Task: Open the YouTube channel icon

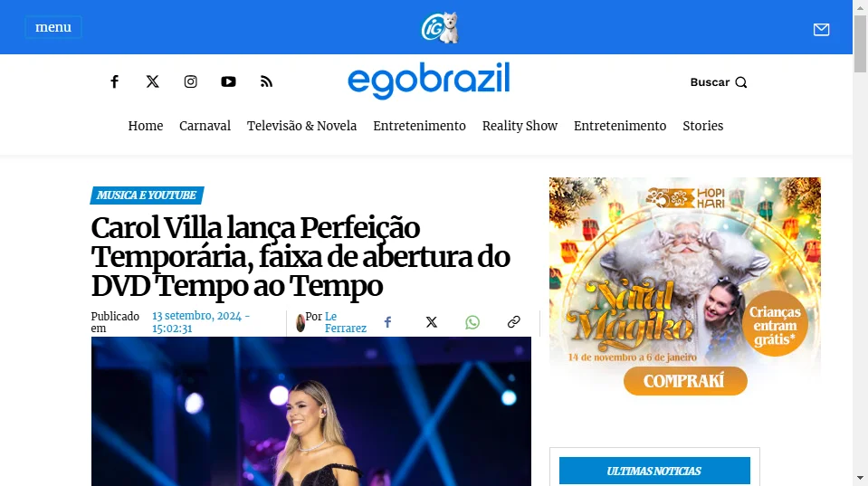Action: coord(229,82)
